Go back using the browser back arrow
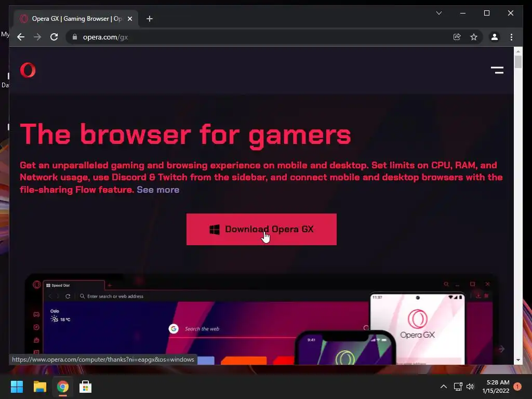 (21, 37)
